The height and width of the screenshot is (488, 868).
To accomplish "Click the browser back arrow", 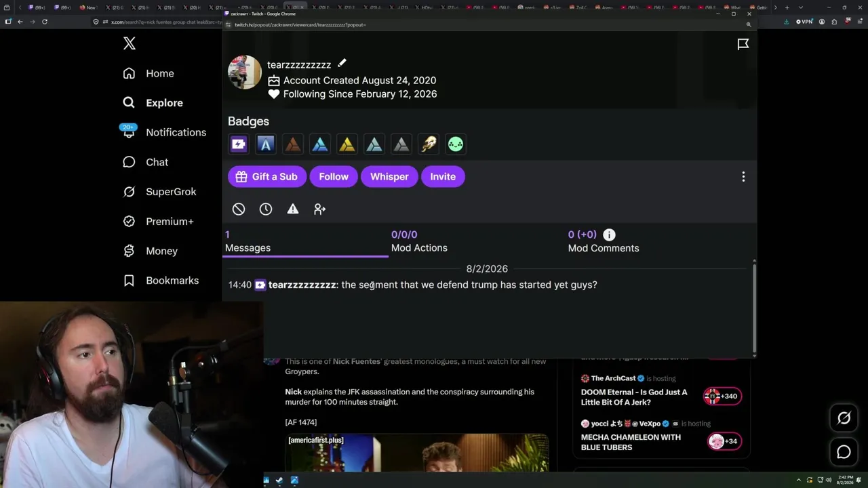I will (x=20, y=22).
